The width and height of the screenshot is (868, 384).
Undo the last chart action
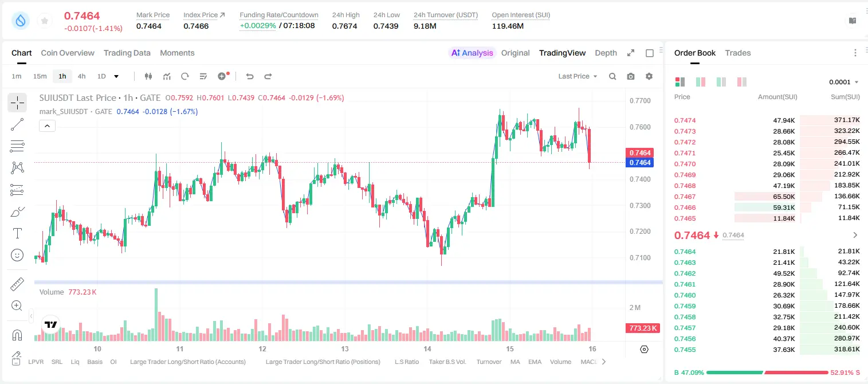point(250,76)
